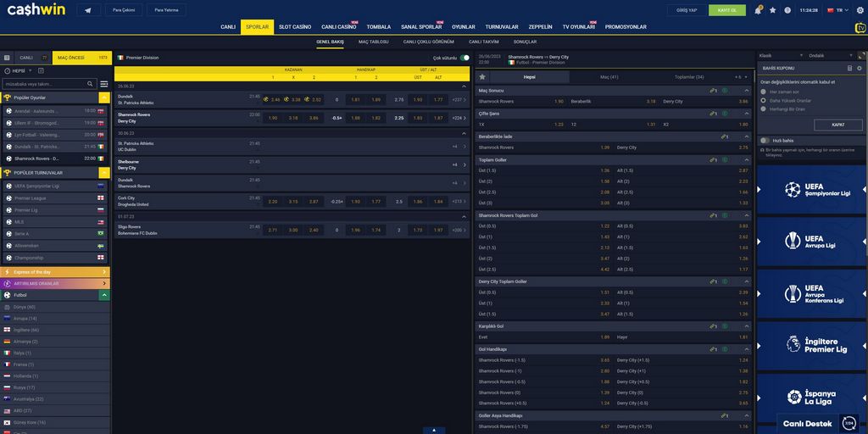Click the Para Çekimi button
This screenshot has height=434, width=868.
[124, 10]
